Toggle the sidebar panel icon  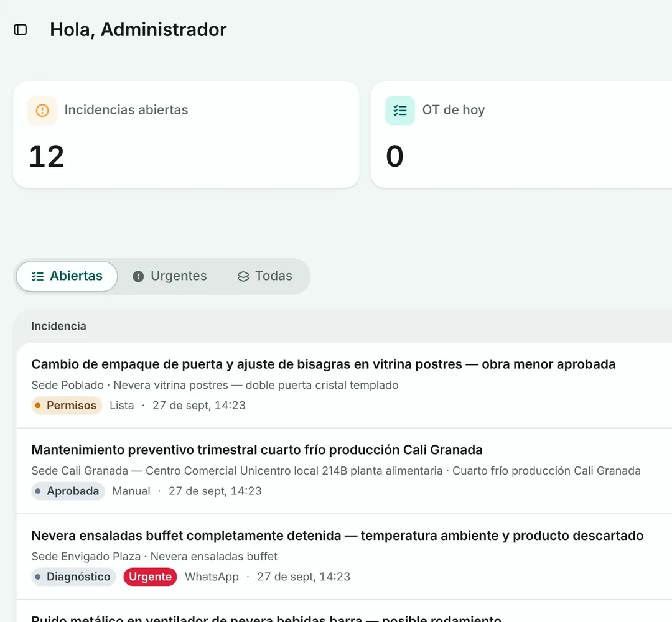pos(20,30)
